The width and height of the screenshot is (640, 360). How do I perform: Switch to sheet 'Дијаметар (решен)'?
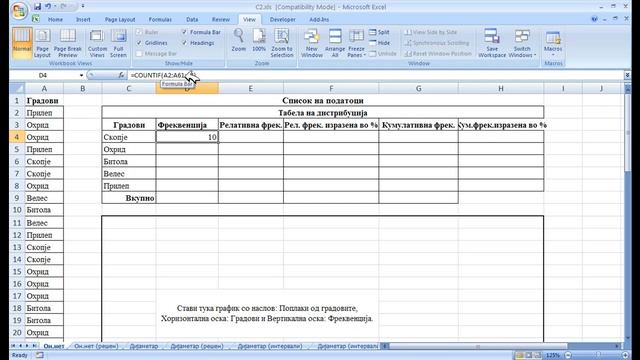[x=197, y=346]
